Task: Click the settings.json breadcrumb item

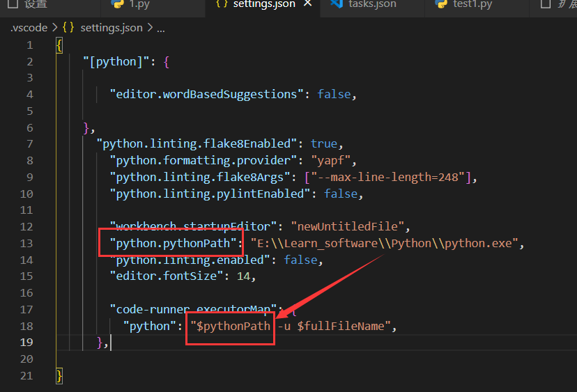Action: pyautogui.click(x=111, y=28)
